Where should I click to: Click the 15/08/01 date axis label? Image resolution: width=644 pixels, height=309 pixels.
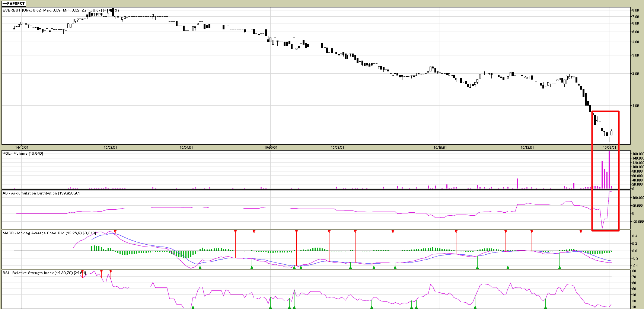tap(337, 148)
